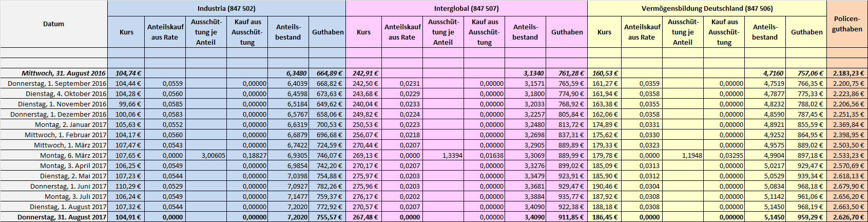Select row Mittwoch, 31. August 2016
The image size is (868, 222).
434,73
